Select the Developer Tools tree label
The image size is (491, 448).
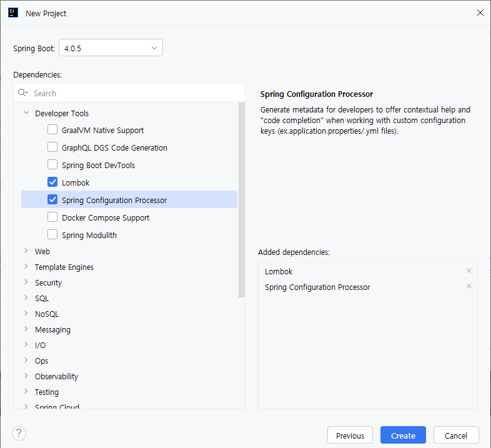click(x=62, y=114)
